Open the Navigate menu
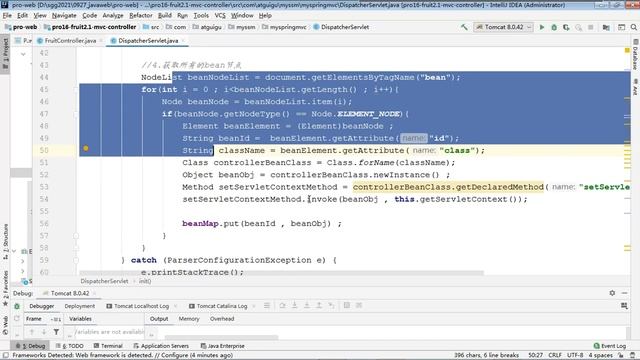The image size is (640, 360). [x=64, y=16]
